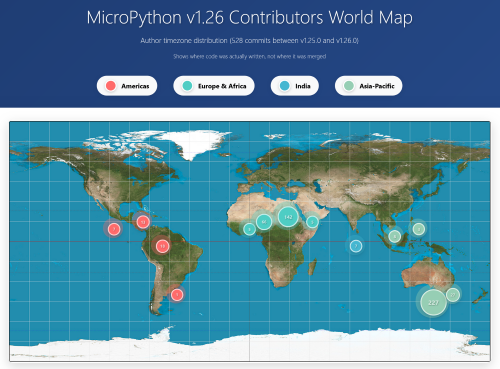Select the 227-commit bubble below Australia
Viewport: 500px width, 369px height.
433,302
